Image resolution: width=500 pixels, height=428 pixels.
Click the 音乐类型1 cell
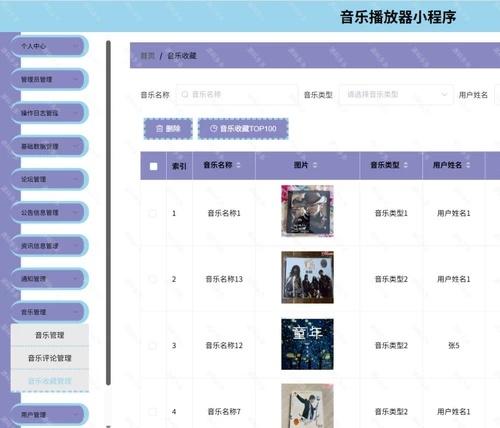pos(391,213)
